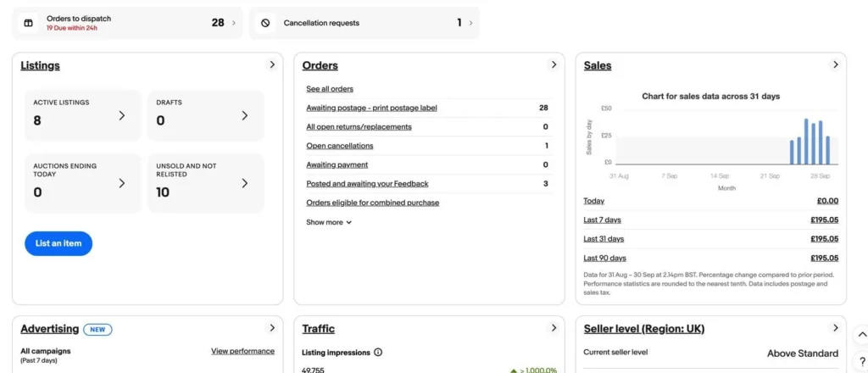The height and width of the screenshot is (373, 868).
Task: Click 19 Due within 24h warning text
Action: [x=71, y=28]
